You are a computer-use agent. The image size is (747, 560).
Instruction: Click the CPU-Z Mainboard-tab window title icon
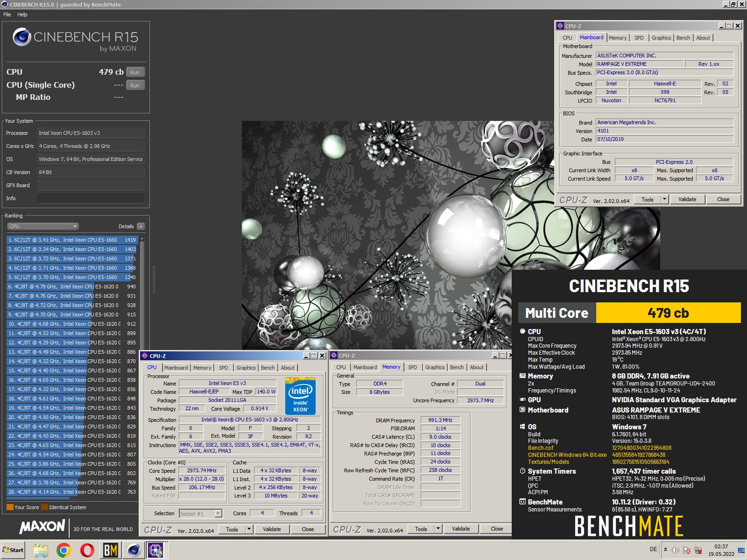pos(560,26)
